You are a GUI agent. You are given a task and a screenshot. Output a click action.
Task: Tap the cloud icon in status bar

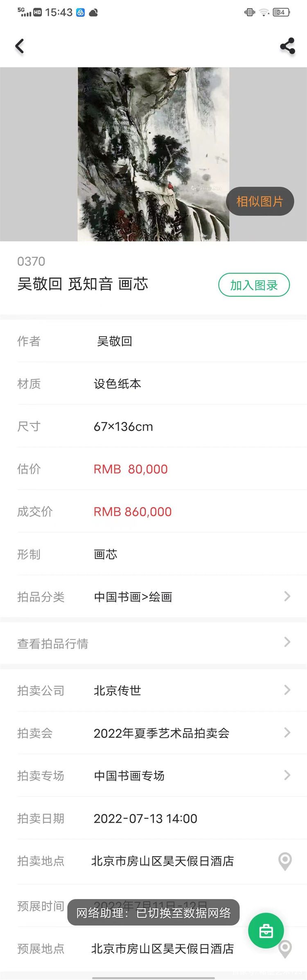(x=93, y=13)
